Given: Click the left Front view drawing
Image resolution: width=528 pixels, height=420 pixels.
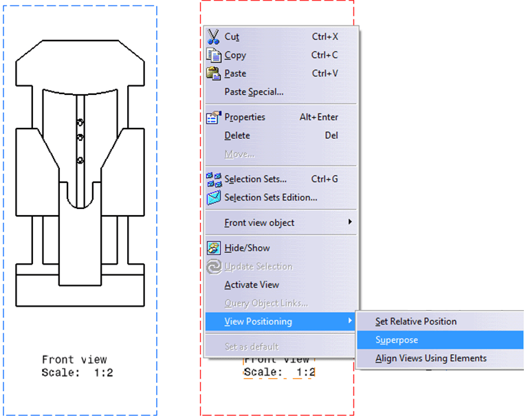Looking at the screenshot, I should coord(80,172).
